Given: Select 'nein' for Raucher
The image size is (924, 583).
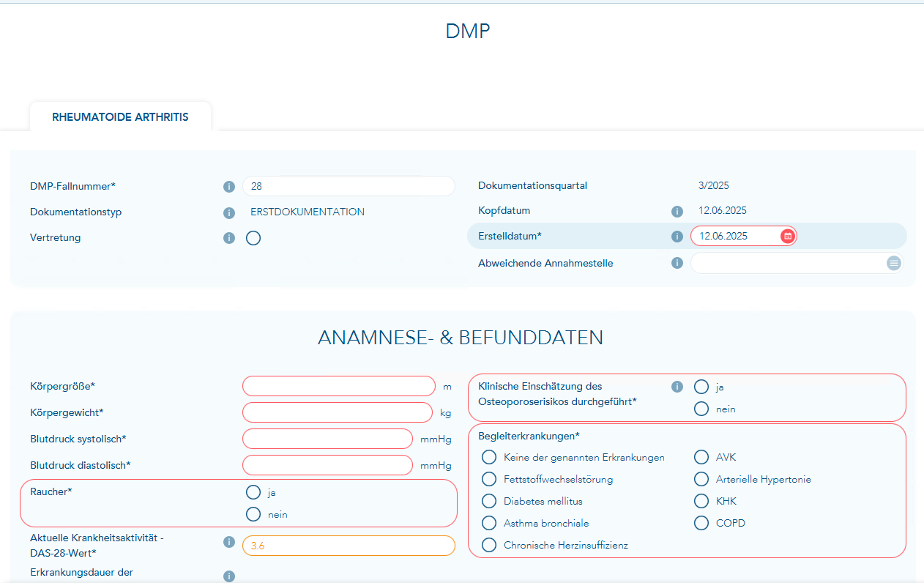Looking at the screenshot, I should coord(253,514).
